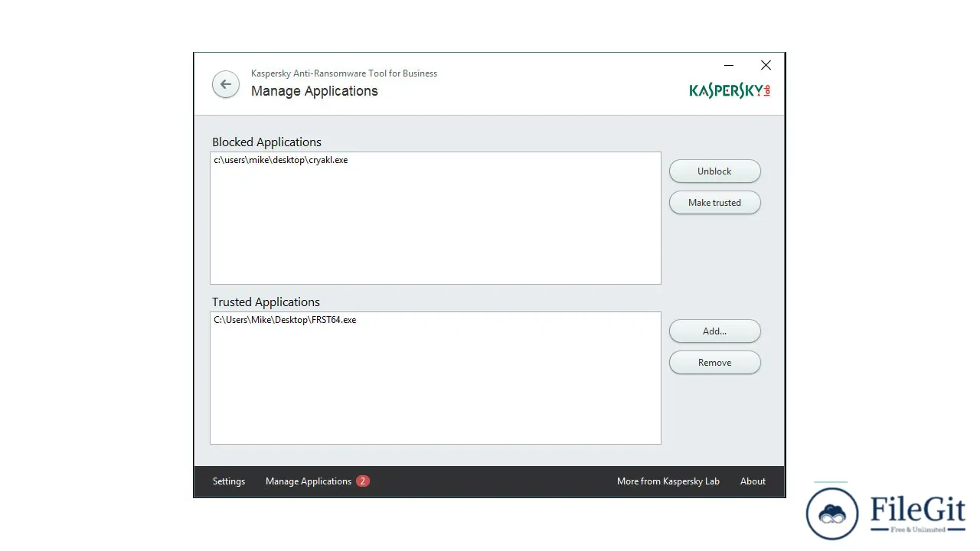Click the Blocked Applications heading
Viewport: 980px width, 551px height.
[x=266, y=142]
